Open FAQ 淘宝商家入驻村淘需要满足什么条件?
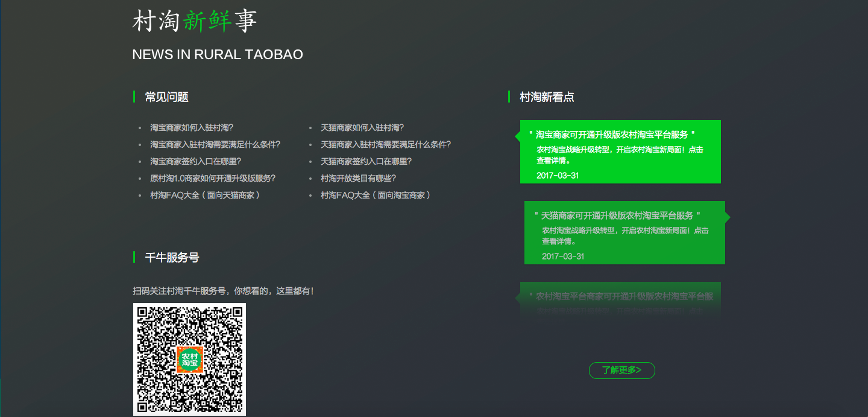 [x=215, y=145]
